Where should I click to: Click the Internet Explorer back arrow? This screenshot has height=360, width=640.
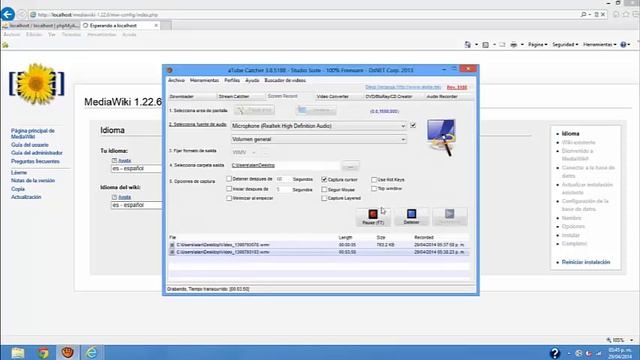click(7, 14)
